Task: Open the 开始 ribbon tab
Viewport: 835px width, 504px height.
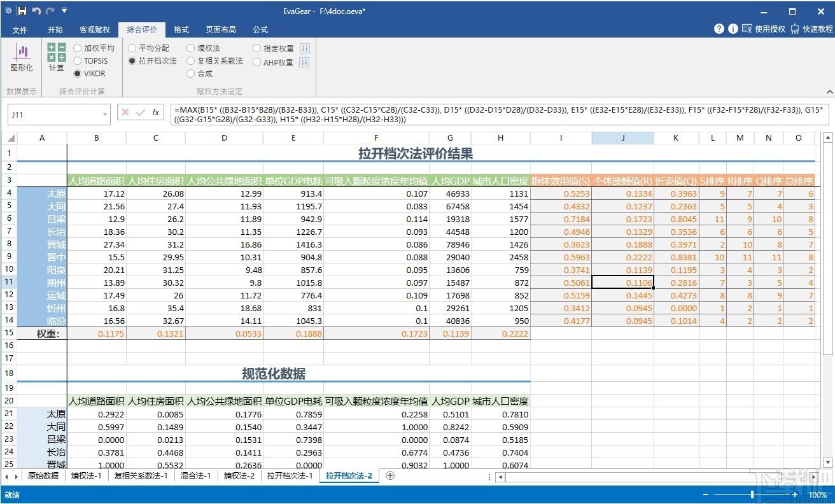Action: click(55, 30)
